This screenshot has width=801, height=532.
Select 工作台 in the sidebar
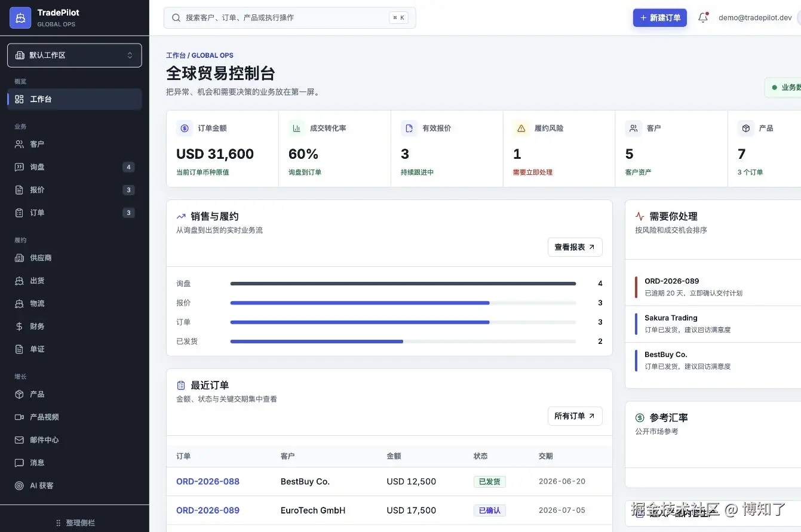[x=75, y=99]
